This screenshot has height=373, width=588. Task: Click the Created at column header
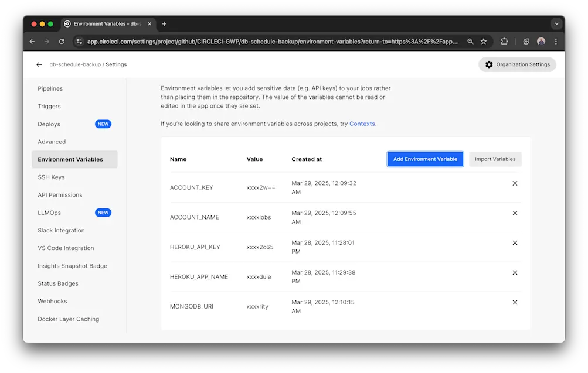307,159
